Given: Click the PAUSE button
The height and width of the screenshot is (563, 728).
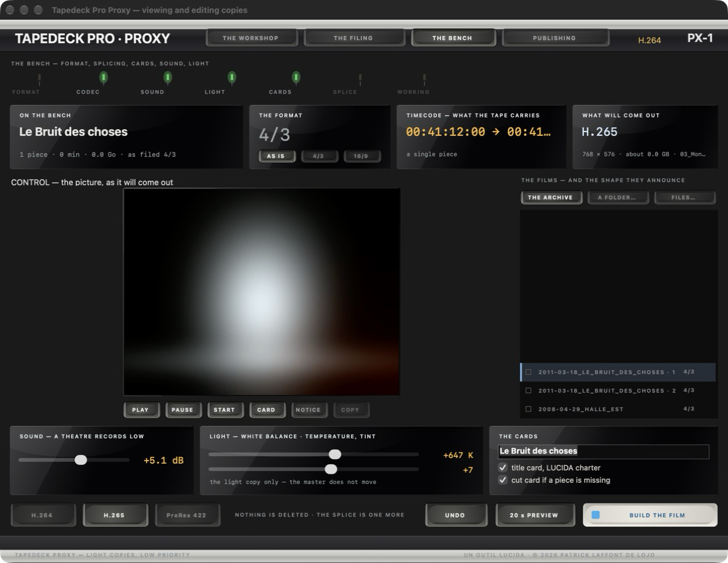Looking at the screenshot, I should pos(183,410).
